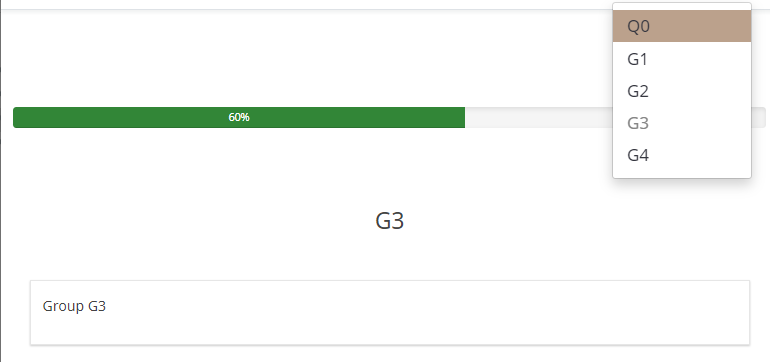The height and width of the screenshot is (362, 770).
Task: Jump to group G1 in dropdown
Action: pyautogui.click(x=682, y=59)
